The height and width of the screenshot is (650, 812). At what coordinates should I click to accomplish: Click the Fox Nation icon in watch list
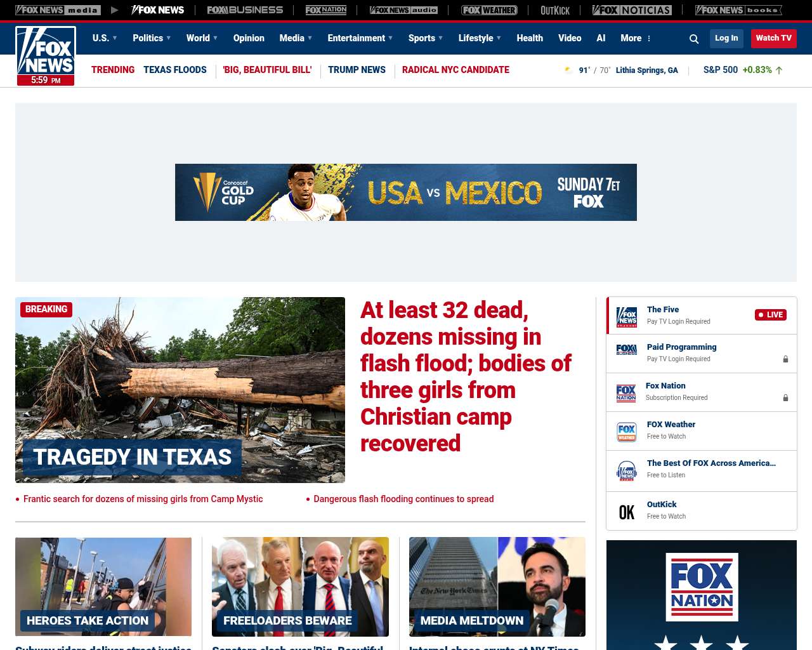(626, 393)
